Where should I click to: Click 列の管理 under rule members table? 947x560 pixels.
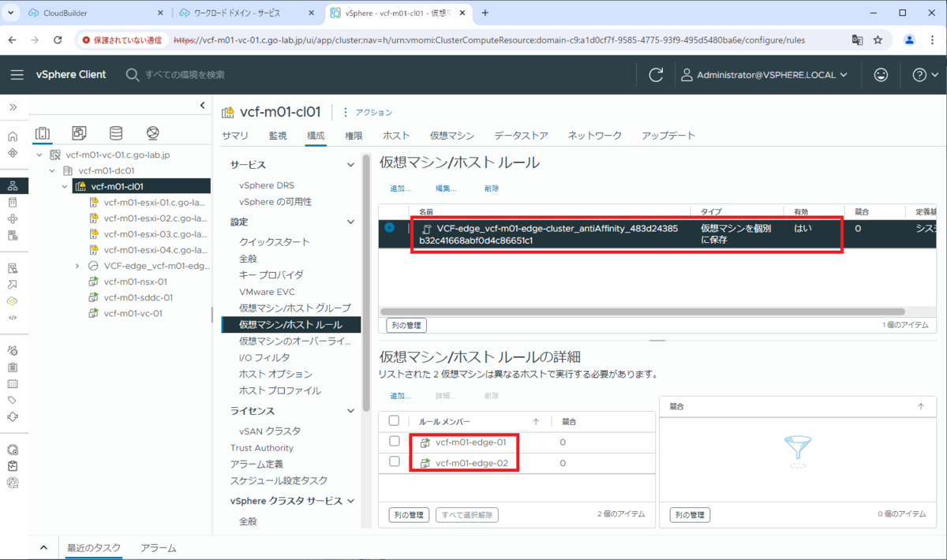click(409, 515)
